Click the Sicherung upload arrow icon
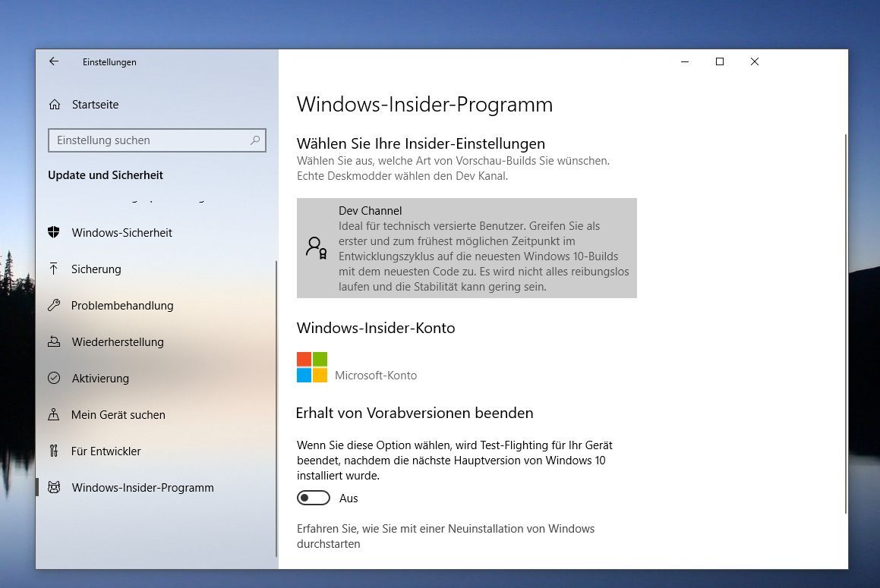The height and width of the screenshot is (588, 880). tap(54, 269)
